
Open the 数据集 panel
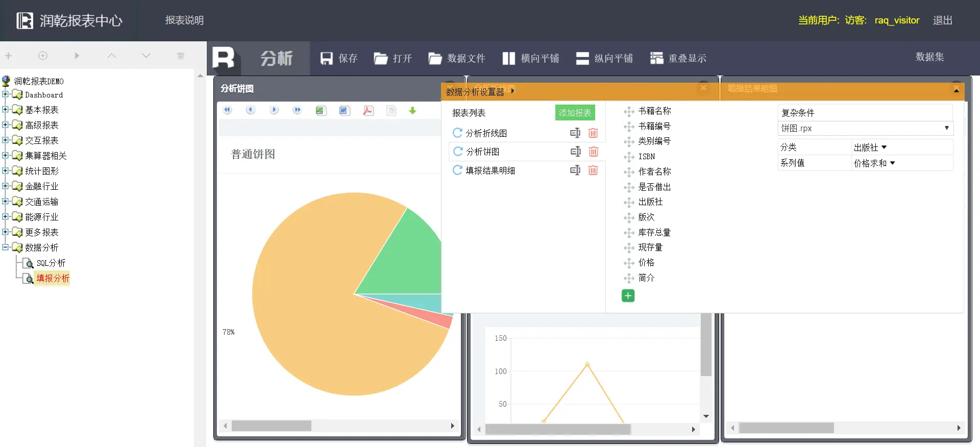[929, 57]
